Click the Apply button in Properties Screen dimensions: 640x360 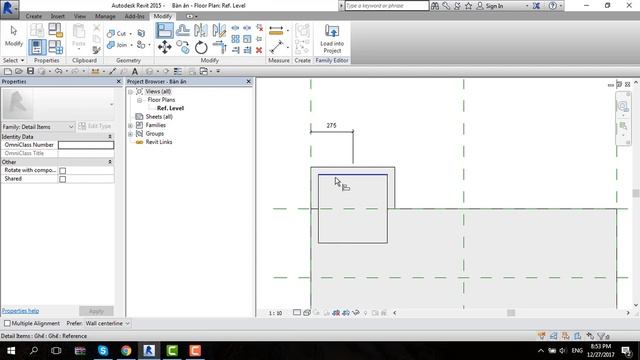[96, 311]
